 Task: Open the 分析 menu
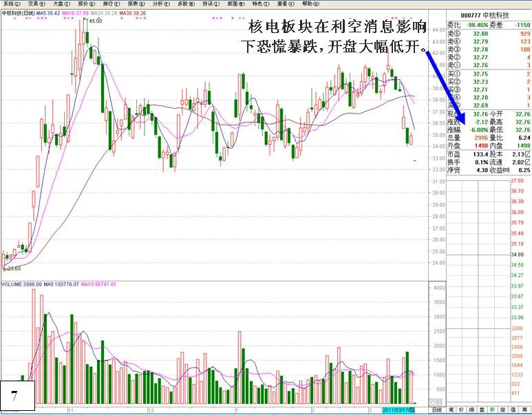click(x=162, y=3)
